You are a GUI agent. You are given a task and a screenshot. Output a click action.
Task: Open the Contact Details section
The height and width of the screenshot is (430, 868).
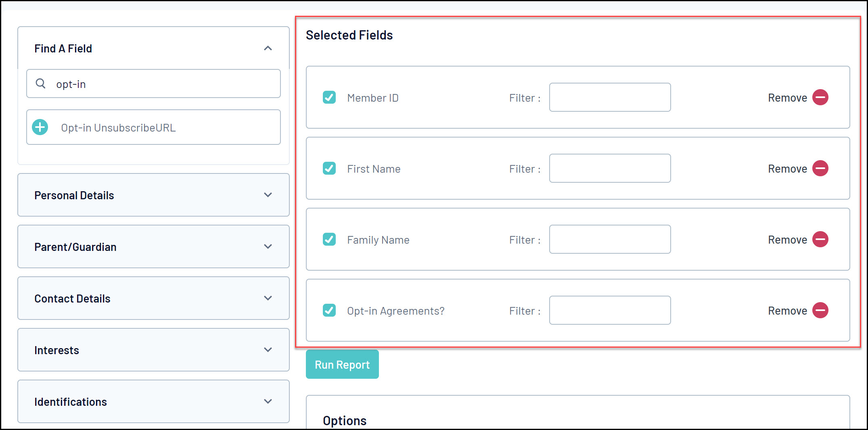tap(268, 298)
